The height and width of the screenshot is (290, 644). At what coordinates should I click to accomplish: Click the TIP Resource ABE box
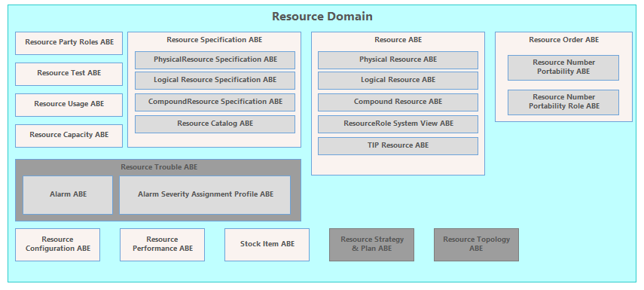(398, 146)
